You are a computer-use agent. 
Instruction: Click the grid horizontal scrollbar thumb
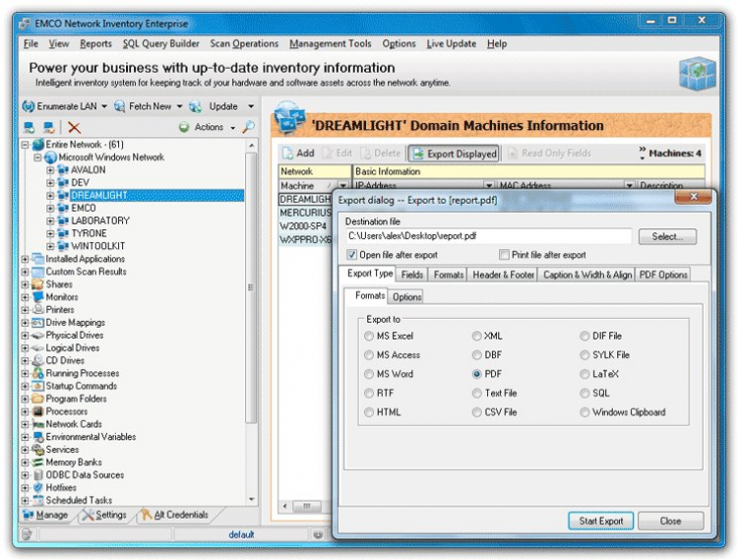coord(307,506)
